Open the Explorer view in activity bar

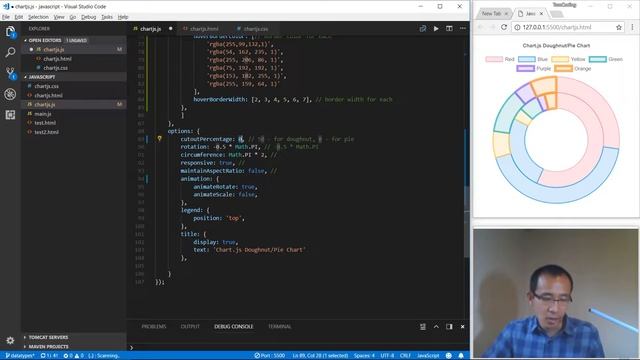click(10, 31)
